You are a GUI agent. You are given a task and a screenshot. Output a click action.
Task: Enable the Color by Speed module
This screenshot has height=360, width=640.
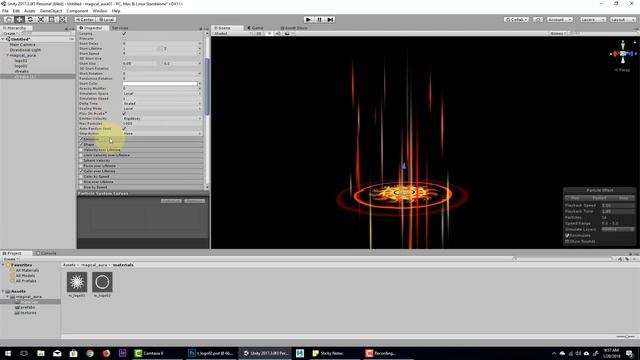81,176
